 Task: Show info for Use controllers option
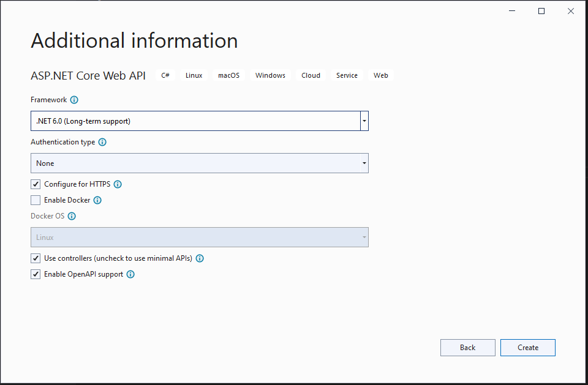[x=200, y=258]
